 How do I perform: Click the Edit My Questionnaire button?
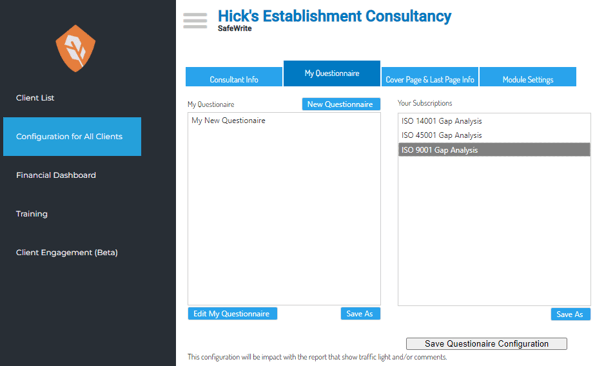[x=232, y=314]
